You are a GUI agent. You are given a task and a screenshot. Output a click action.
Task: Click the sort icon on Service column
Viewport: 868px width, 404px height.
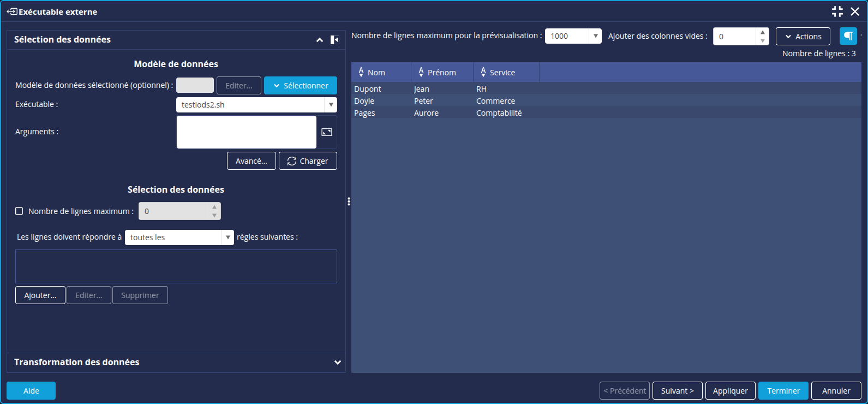(483, 72)
